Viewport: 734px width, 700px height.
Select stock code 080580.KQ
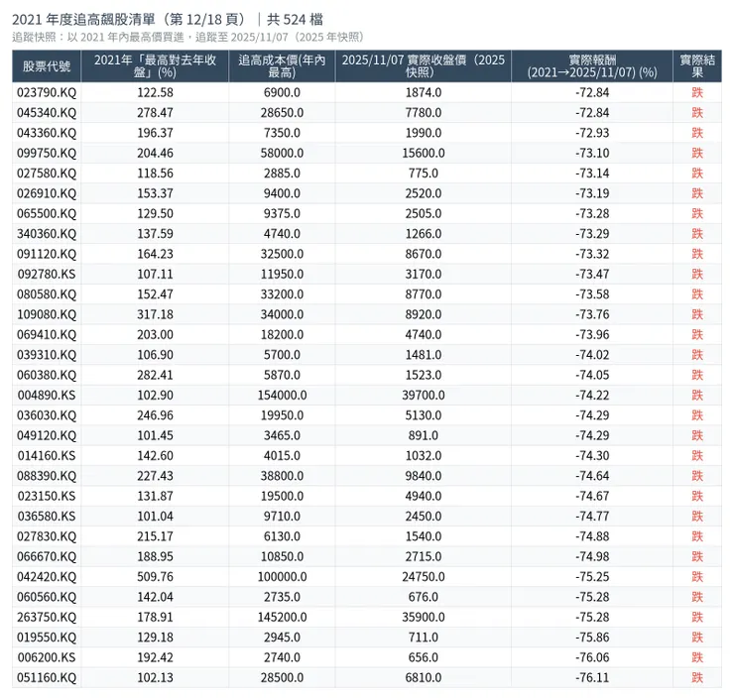coord(47,294)
